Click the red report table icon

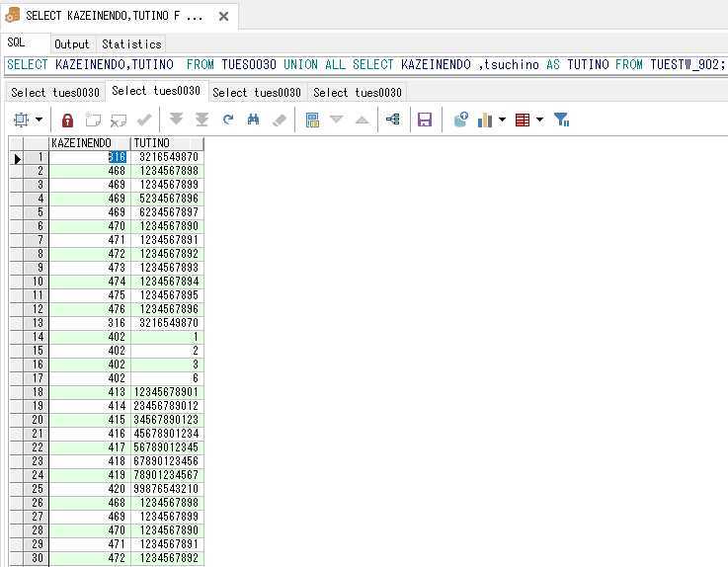pos(523,120)
